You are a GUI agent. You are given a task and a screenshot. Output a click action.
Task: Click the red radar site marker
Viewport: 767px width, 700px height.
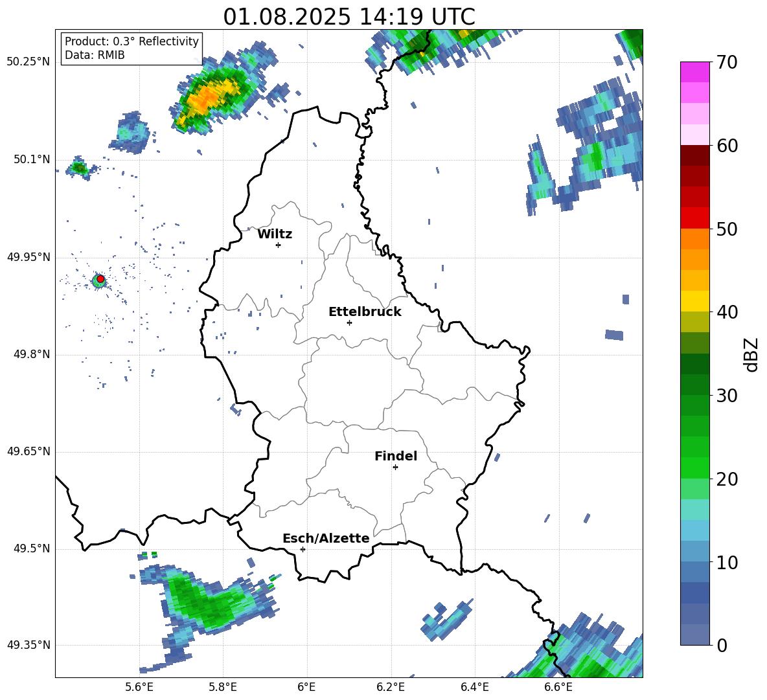[100, 278]
